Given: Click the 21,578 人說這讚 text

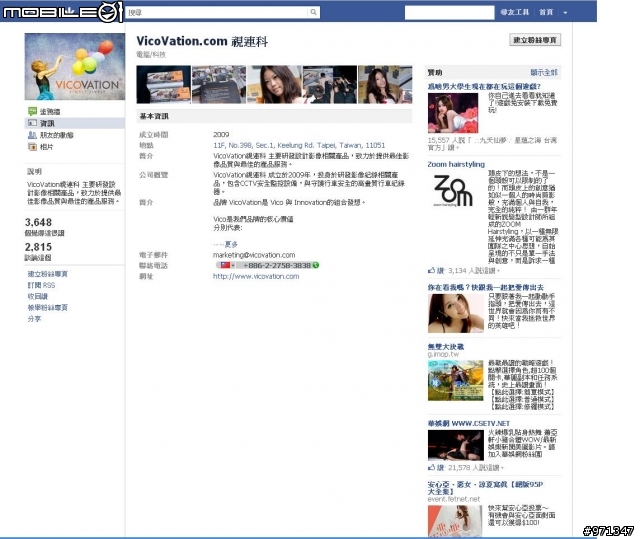Looking at the screenshot, I should 476,468.
